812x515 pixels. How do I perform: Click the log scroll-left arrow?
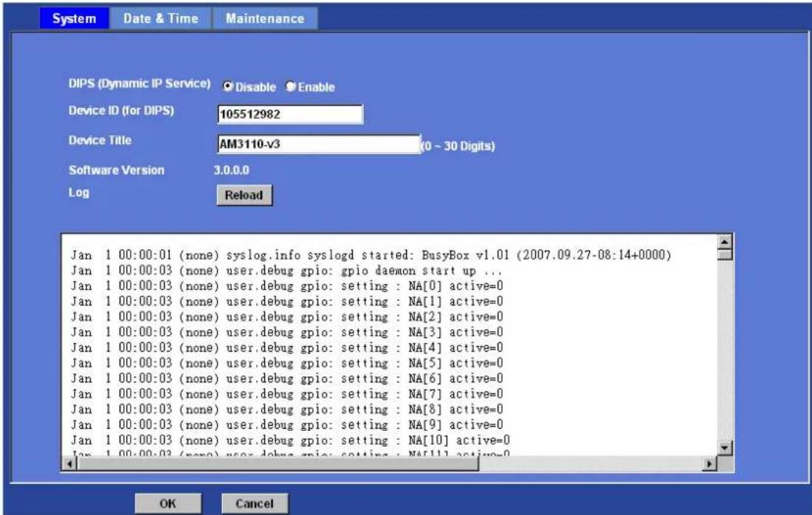pyautogui.click(x=69, y=464)
